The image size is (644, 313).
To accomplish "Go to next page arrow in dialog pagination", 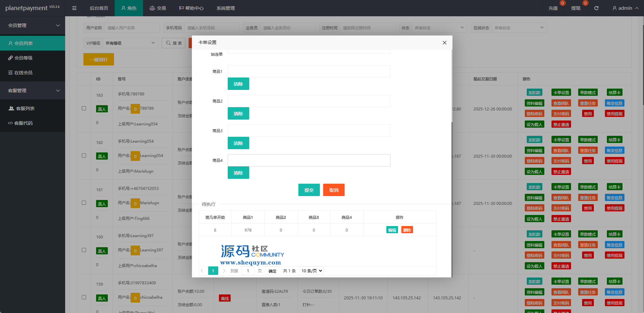I will point(224,271).
